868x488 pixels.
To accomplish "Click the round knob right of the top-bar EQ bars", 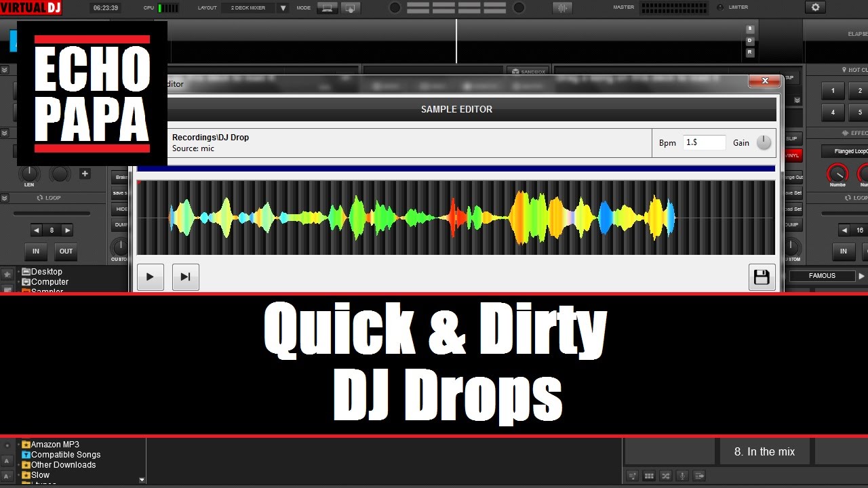I will pyautogui.click(x=519, y=8).
